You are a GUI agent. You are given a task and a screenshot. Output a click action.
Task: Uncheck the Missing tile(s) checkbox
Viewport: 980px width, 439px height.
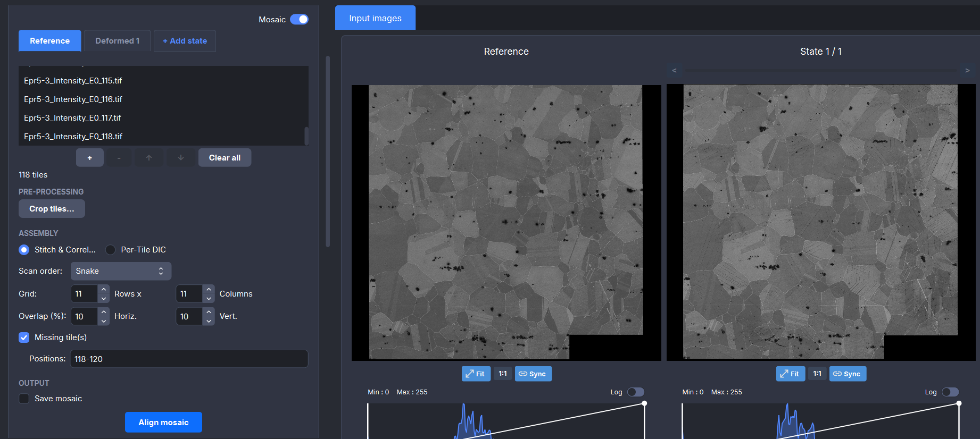coord(24,337)
